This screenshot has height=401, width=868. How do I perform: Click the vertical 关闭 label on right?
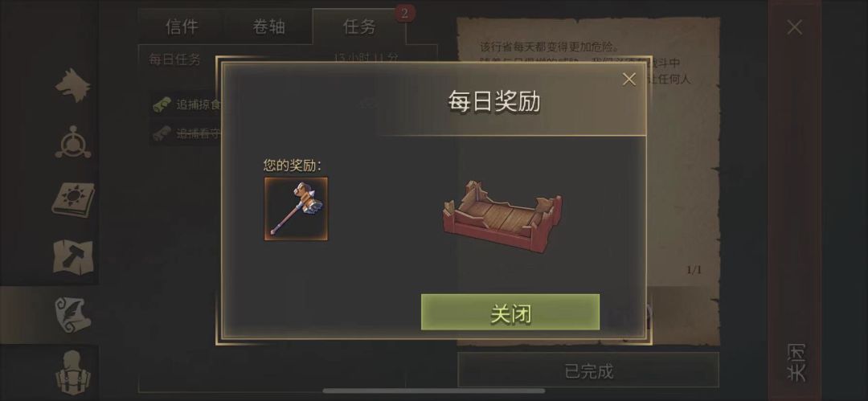coord(796,362)
